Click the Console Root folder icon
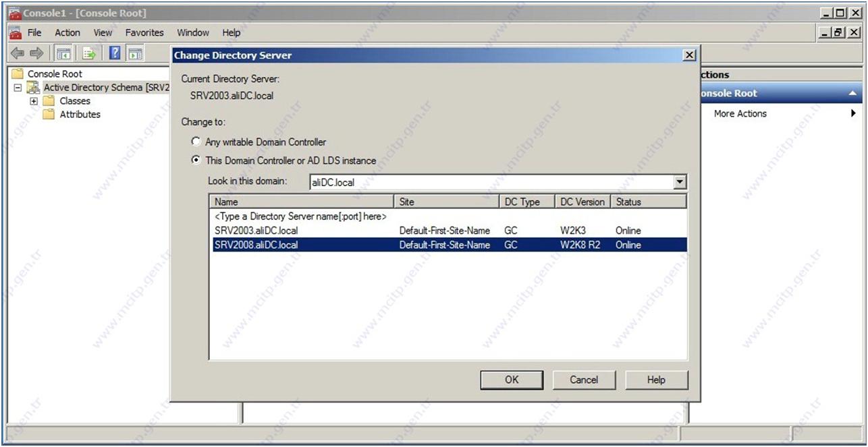The height and width of the screenshot is (447, 868). (x=17, y=73)
